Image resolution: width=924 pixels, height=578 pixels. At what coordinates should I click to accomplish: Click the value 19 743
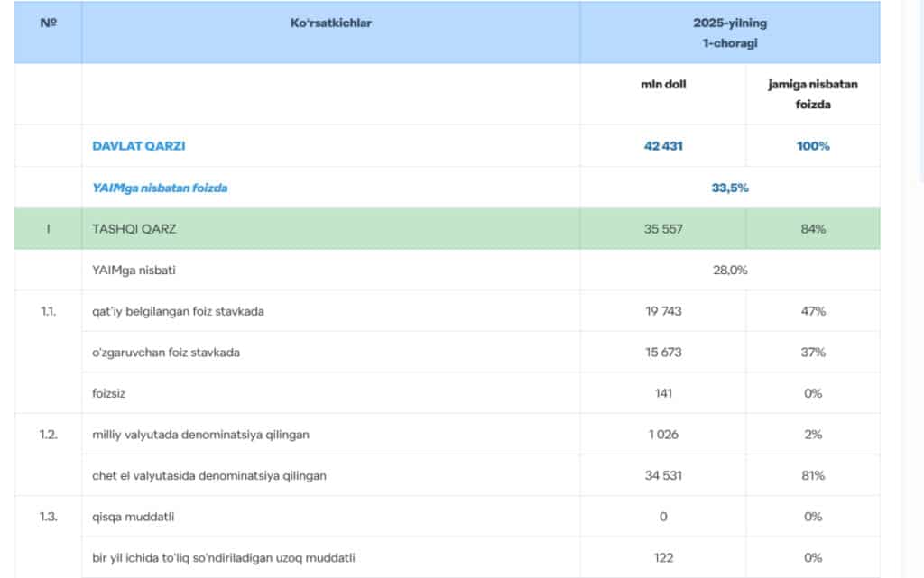coord(663,311)
